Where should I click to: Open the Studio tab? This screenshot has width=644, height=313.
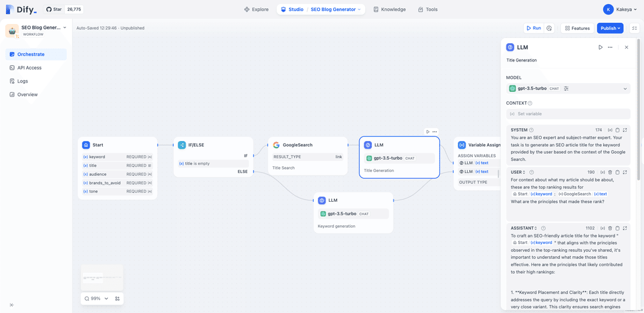pos(292,9)
